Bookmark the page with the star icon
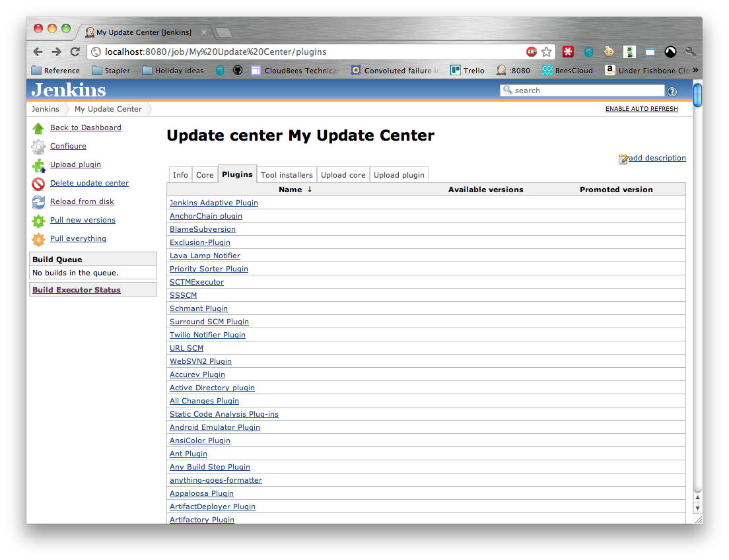 546,52
